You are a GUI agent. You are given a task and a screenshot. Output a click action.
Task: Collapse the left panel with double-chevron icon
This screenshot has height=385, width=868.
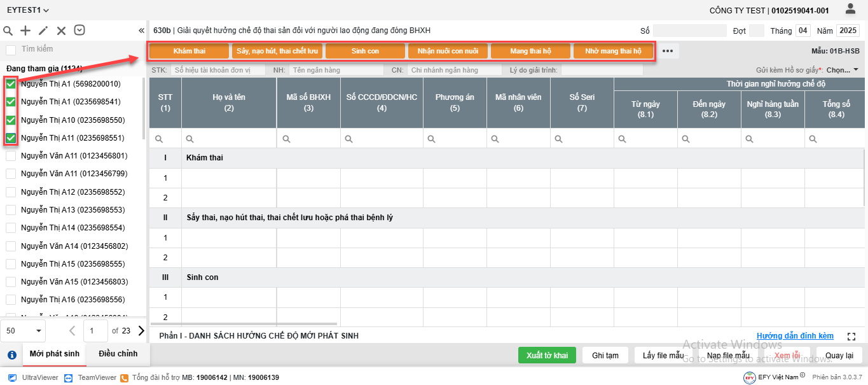(x=141, y=31)
